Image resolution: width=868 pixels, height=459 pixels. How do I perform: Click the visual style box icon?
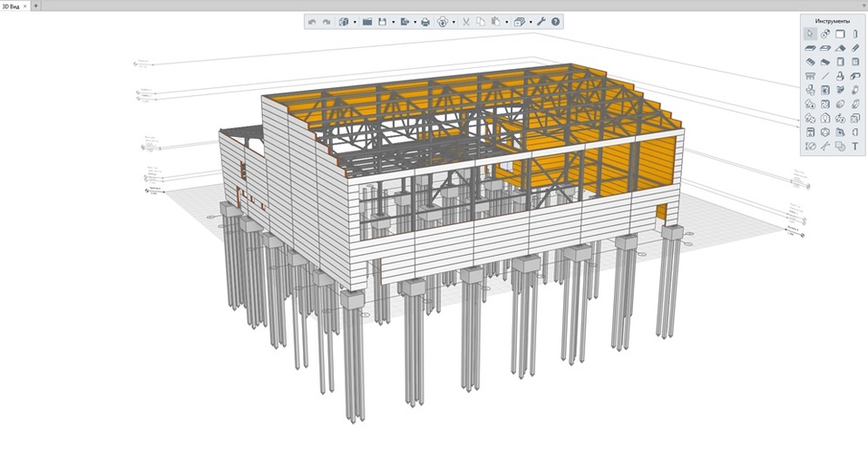[519, 22]
